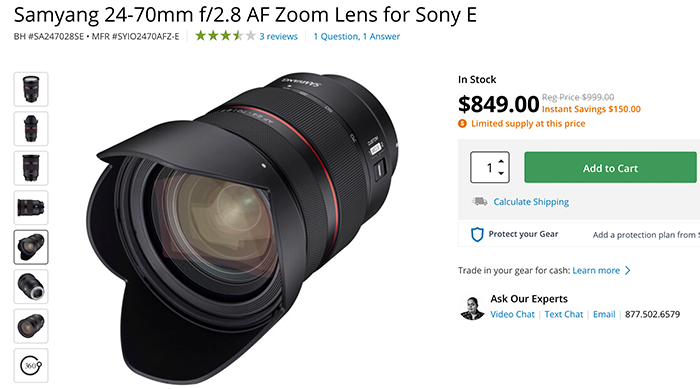Click Calculate Shipping link
The height and width of the screenshot is (389, 700).
(531, 202)
